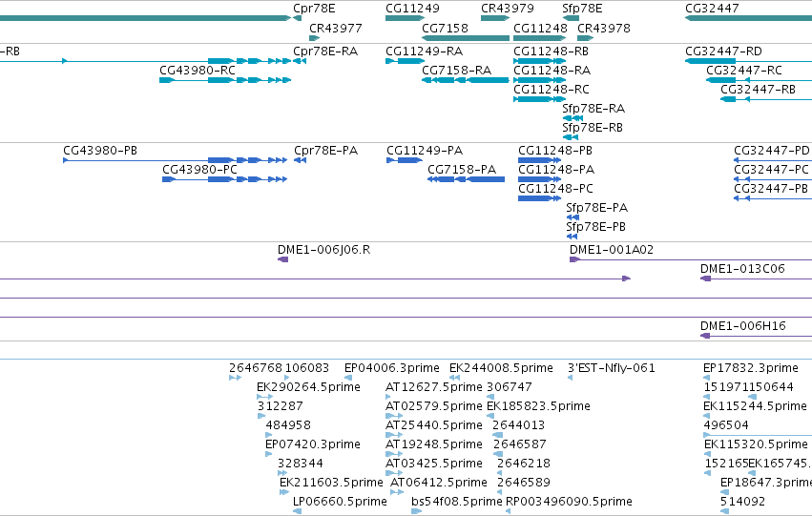Select the Sfp78E-PA protein
812x516 pixels.
pyautogui.click(x=573, y=217)
